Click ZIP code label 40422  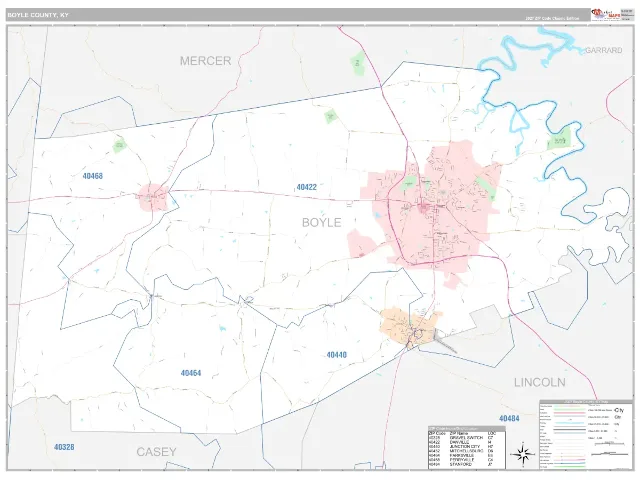(x=306, y=187)
